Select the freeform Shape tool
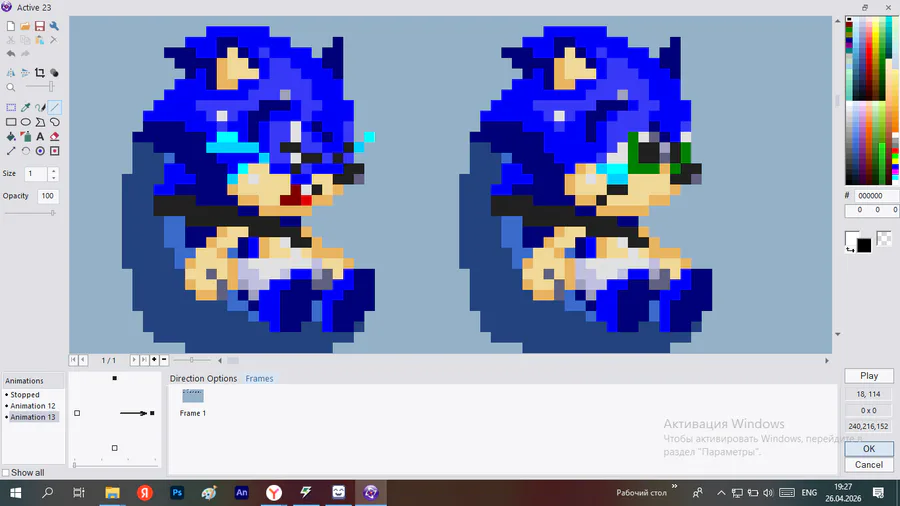The width and height of the screenshot is (900, 506). pos(55,122)
